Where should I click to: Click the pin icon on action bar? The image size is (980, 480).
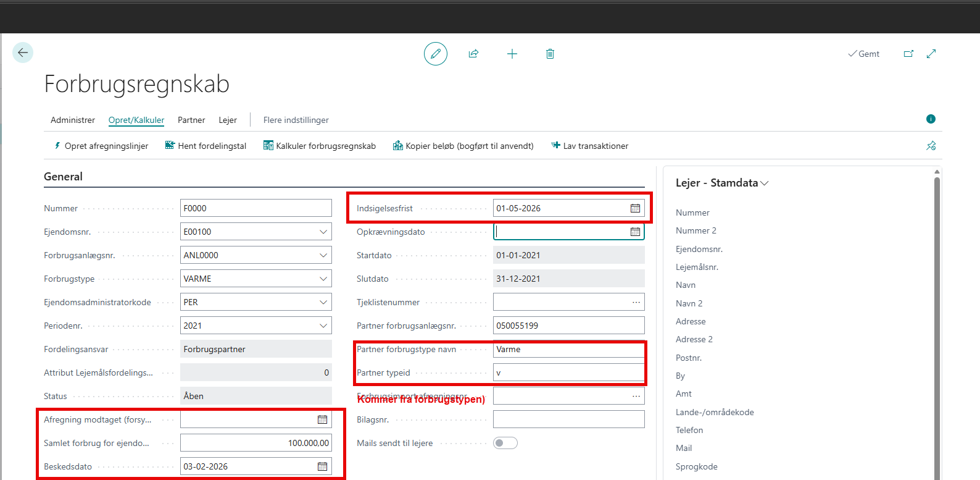[x=931, y=146]
